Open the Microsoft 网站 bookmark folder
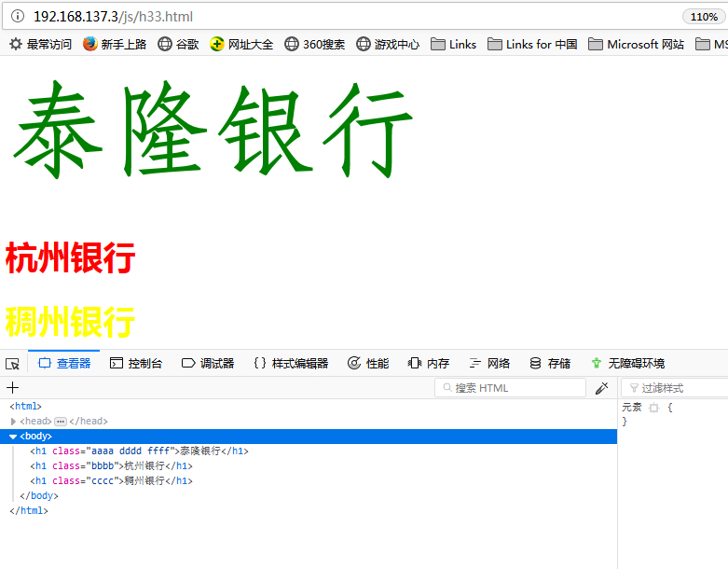 (636, 44)
